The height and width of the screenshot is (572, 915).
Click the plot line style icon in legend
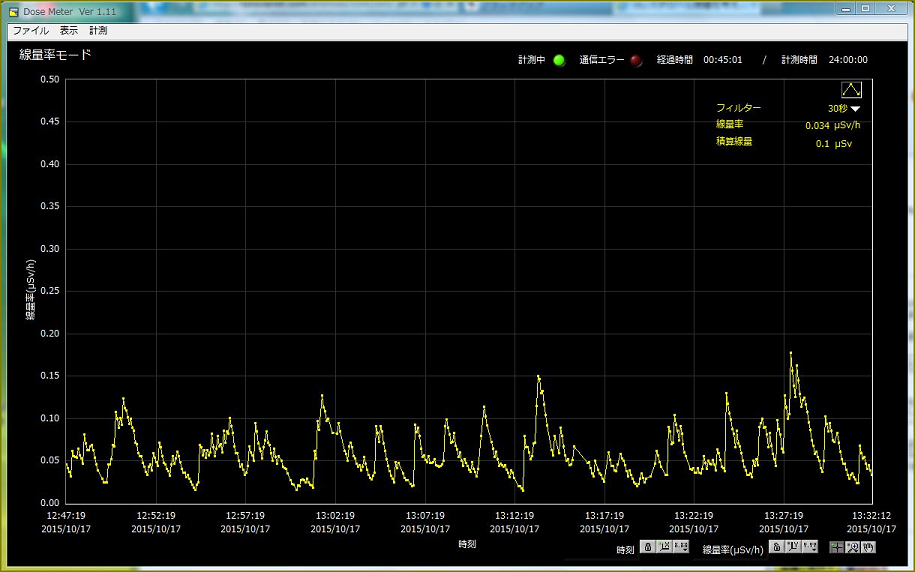tap(851, 90)
